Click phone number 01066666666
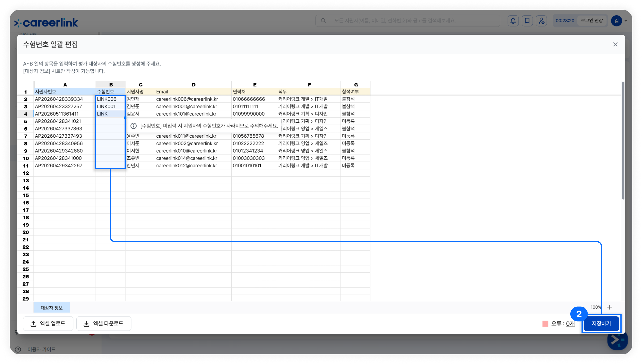 point(254,99)
